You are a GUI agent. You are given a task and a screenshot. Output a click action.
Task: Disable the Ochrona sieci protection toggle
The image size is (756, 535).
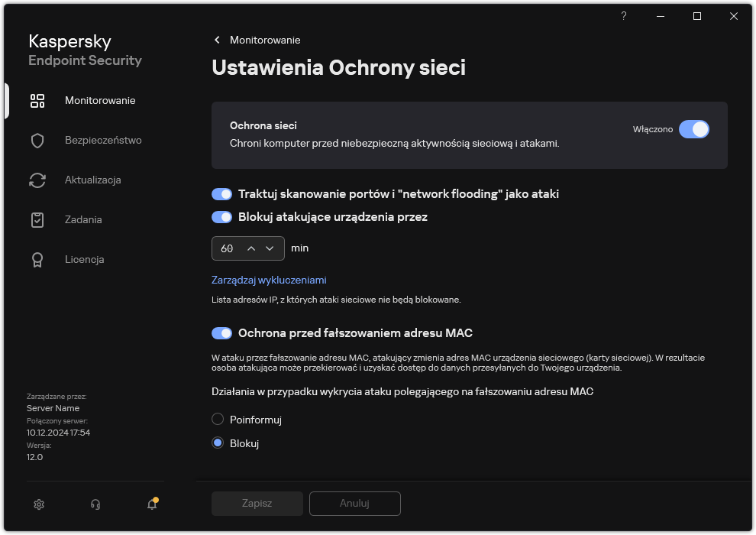click(x=694, y=129)
